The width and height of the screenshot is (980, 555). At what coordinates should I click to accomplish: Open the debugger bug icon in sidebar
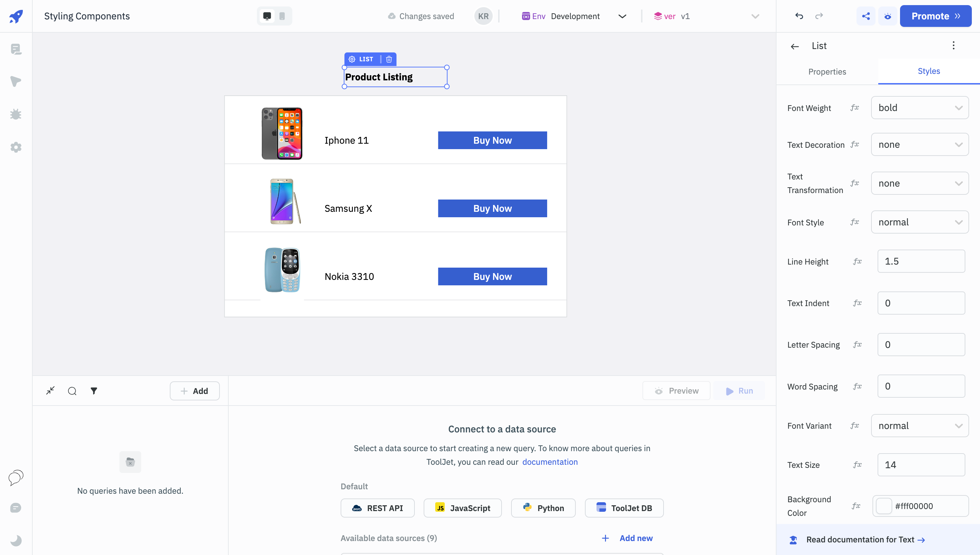tap(16, 114)
